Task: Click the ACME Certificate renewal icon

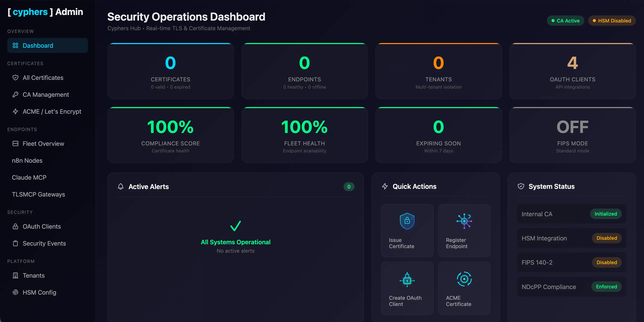Action: 464,279
